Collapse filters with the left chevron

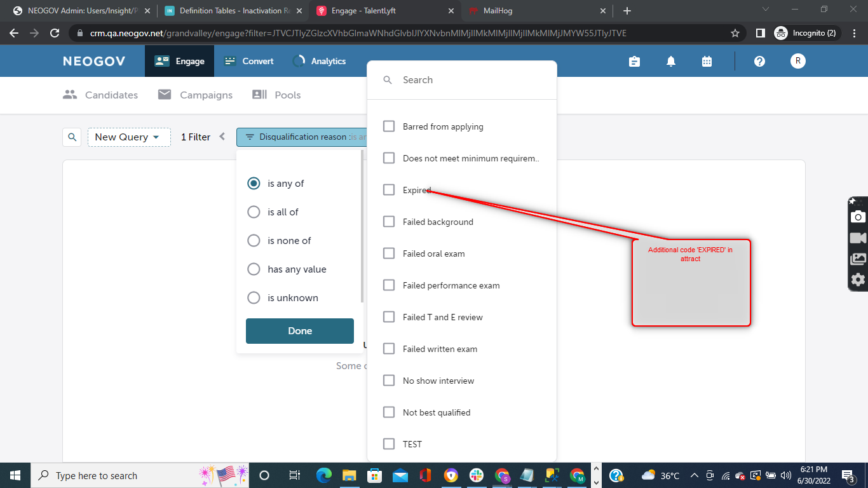pyautogui.click(x=222, y=137)
